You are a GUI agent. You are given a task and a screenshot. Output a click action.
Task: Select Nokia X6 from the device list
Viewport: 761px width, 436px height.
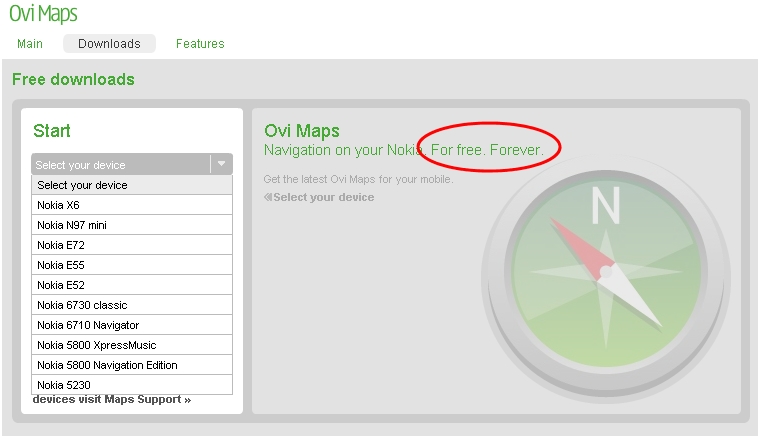pos(132,205)
